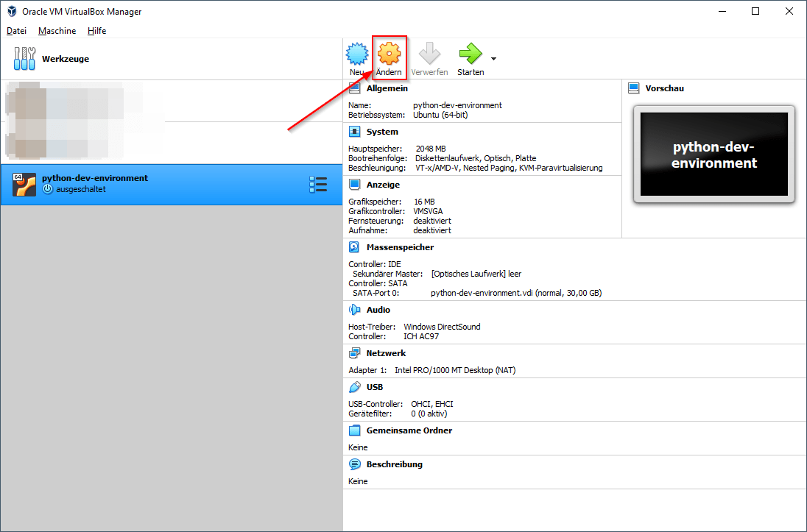Click the Werkzeuge tools icon
807x532 pixels.
click(24, 58)
